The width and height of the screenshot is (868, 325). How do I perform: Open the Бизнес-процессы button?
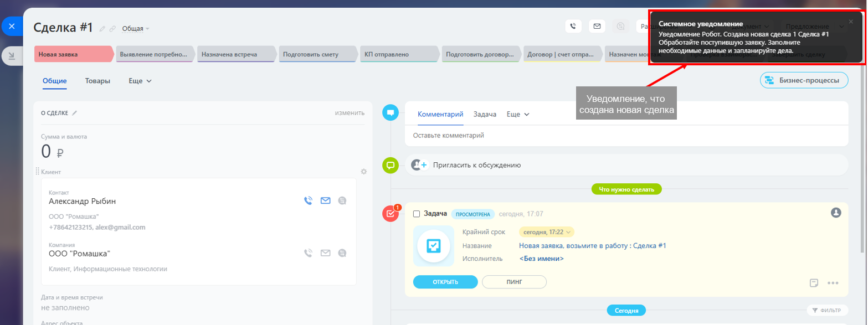click(x=804, y=80)
